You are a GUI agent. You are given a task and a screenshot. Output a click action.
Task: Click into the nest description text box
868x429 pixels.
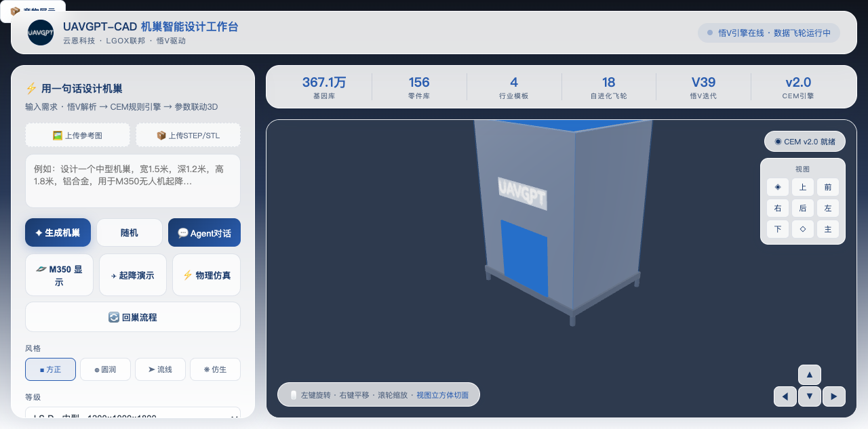133,181
